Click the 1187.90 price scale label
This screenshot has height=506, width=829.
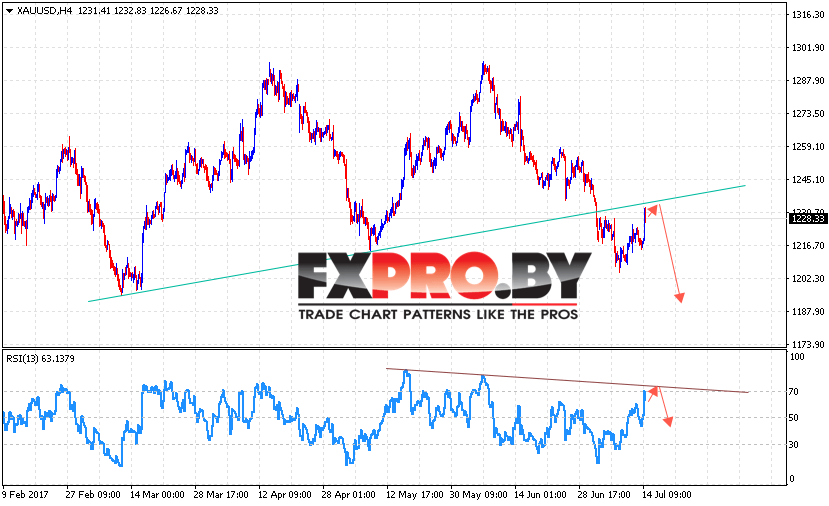(807, 311)
